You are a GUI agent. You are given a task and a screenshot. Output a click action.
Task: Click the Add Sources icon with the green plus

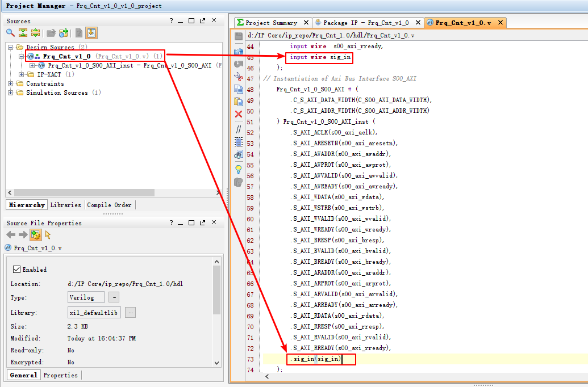tap(64, 33)
